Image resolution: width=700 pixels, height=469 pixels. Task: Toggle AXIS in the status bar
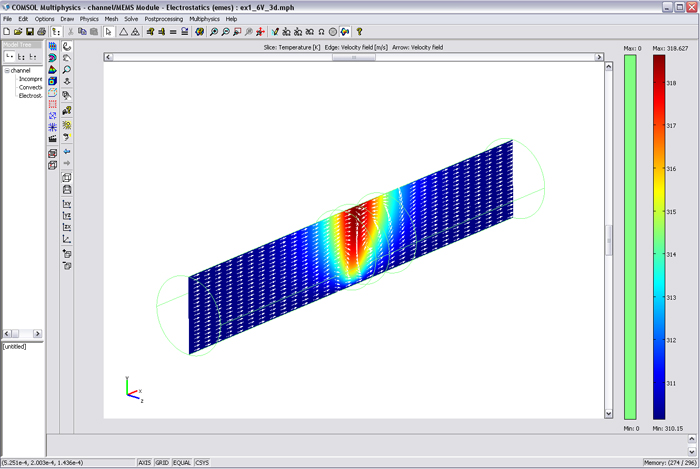[x=144, y=463]
